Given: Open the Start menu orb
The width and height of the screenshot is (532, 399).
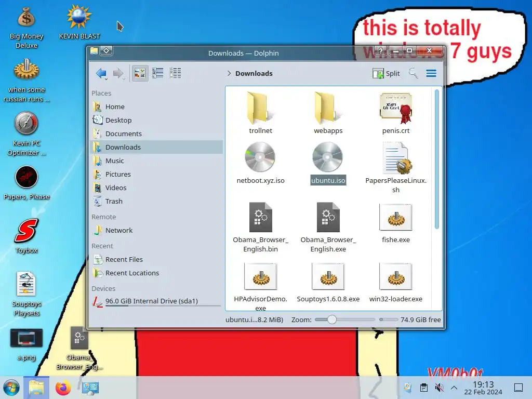Looking at the screenshot, I should click(x=11, y=388).
